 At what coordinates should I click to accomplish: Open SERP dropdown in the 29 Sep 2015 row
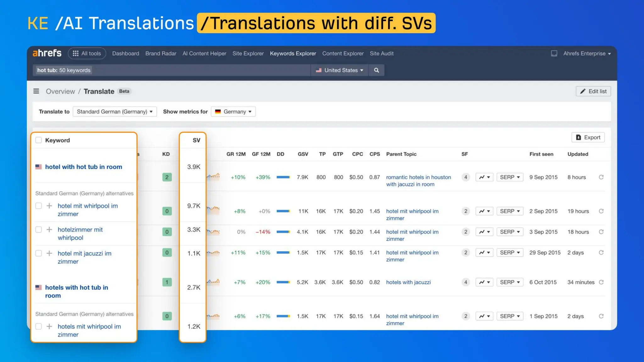click(510, 253)
